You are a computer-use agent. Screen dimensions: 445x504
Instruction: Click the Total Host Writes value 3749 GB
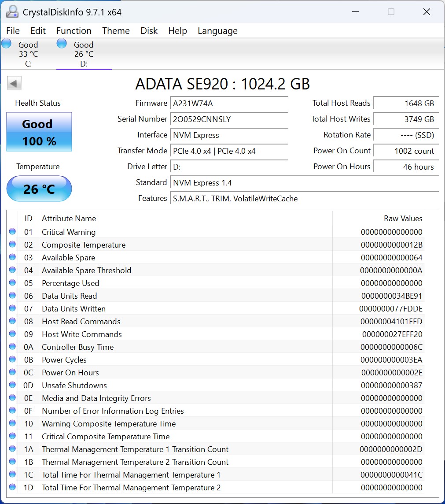point(406,119)
